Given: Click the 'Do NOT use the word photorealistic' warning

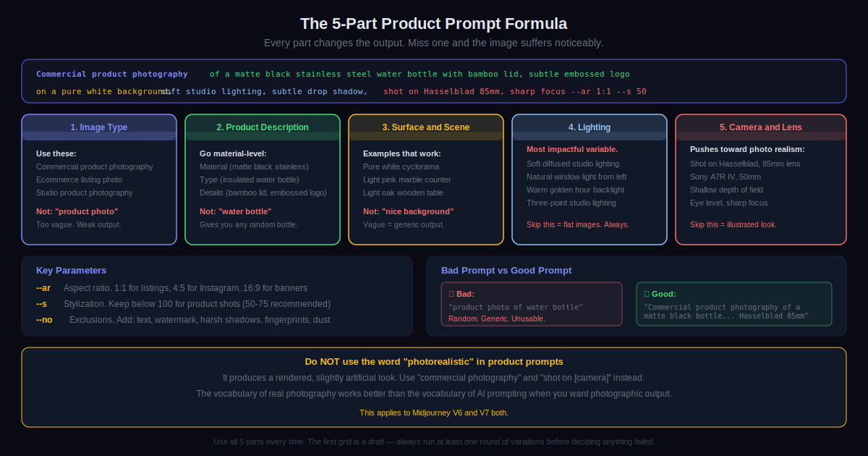Looking at the screenshot, I should pyautogui.click(x=434, y=361).
